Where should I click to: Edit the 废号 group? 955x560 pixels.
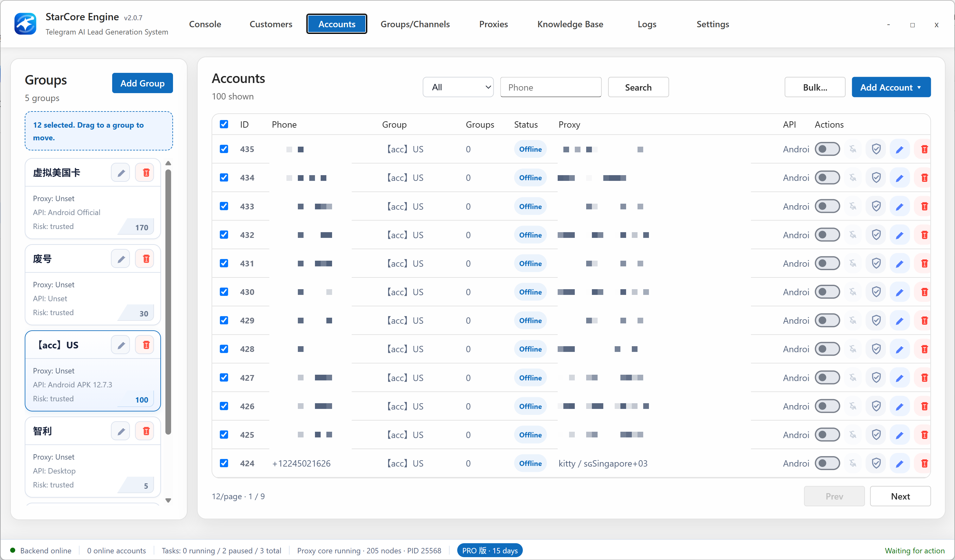click(x=121, y=259)
